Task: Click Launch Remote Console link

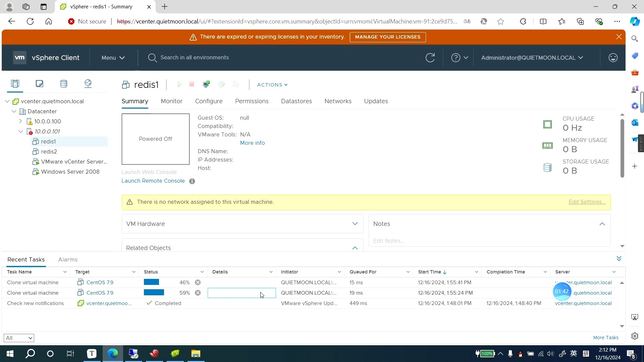Action: (x=153, y=181)
